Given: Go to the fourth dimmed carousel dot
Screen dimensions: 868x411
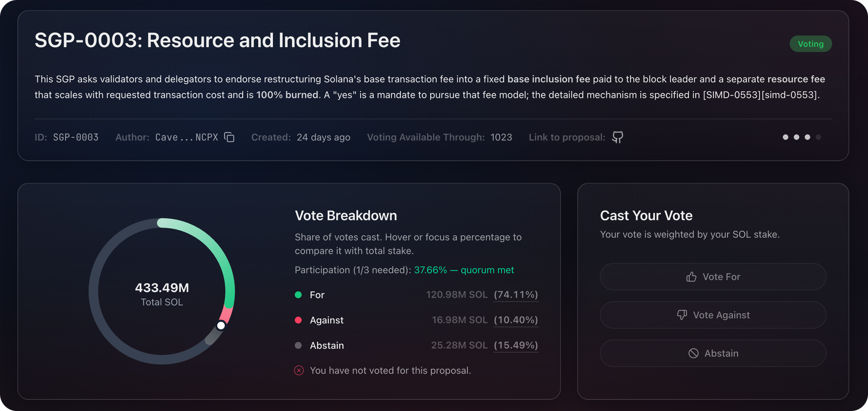Looking at the screenshot, I should coord(819,137).
